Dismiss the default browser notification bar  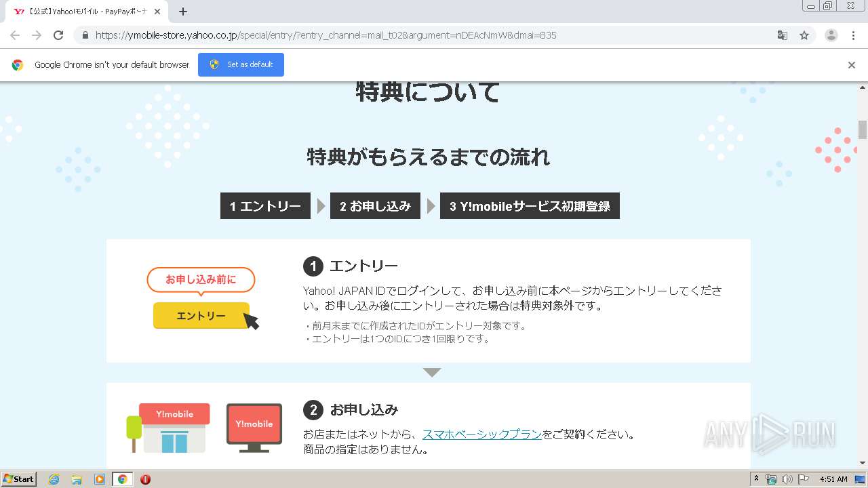852,65
